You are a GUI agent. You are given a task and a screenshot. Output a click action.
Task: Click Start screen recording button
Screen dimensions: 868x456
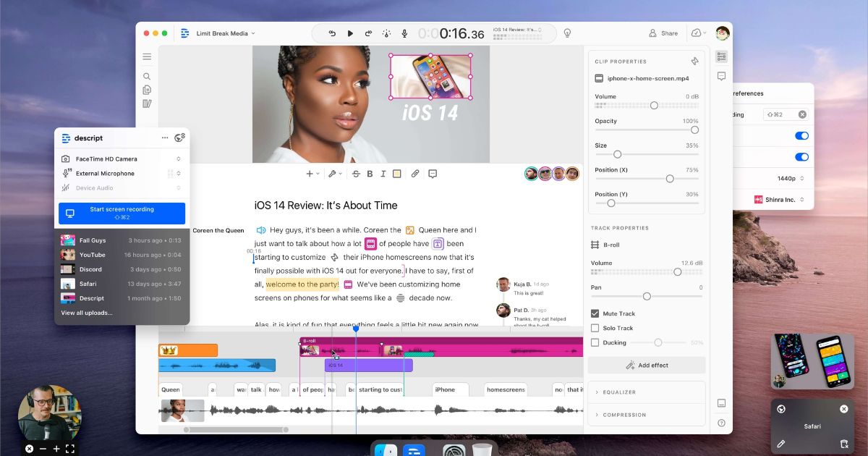pos(122,213)
